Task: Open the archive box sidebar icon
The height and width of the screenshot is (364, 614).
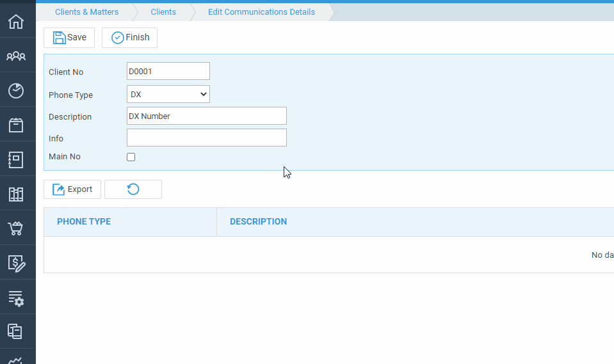Action: coord(16,125)
